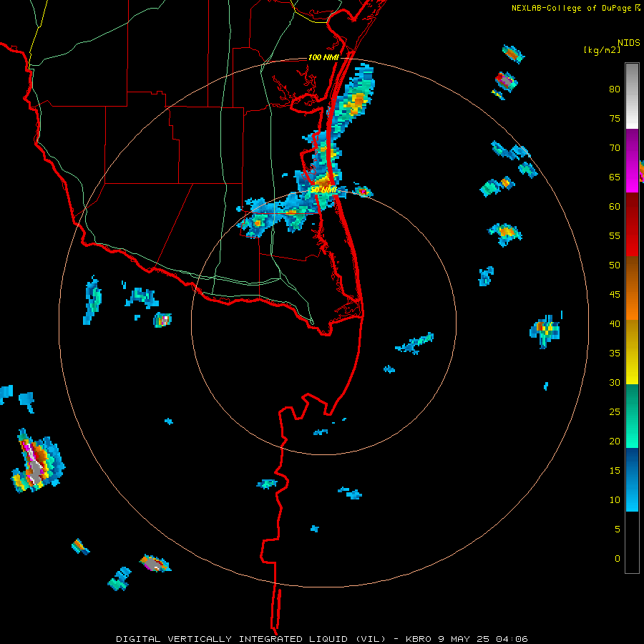Pick the brown-orange segment of the color bar

632,288
